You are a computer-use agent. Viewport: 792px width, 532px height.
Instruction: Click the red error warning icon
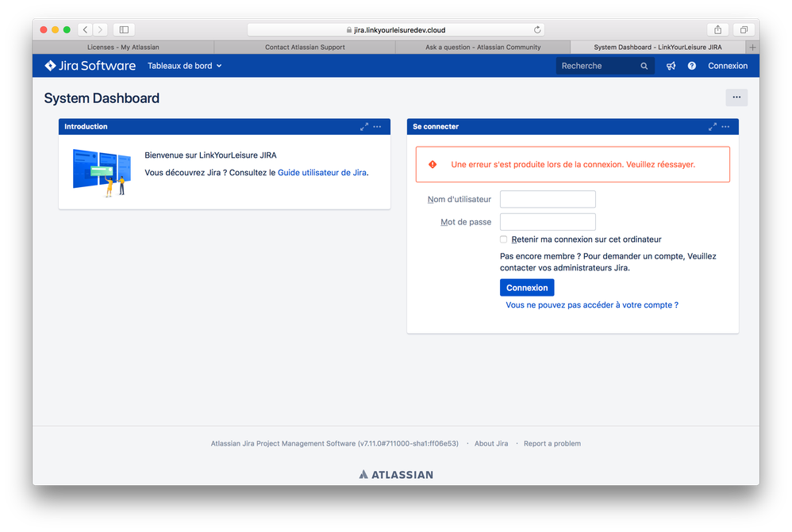(433, 165)
